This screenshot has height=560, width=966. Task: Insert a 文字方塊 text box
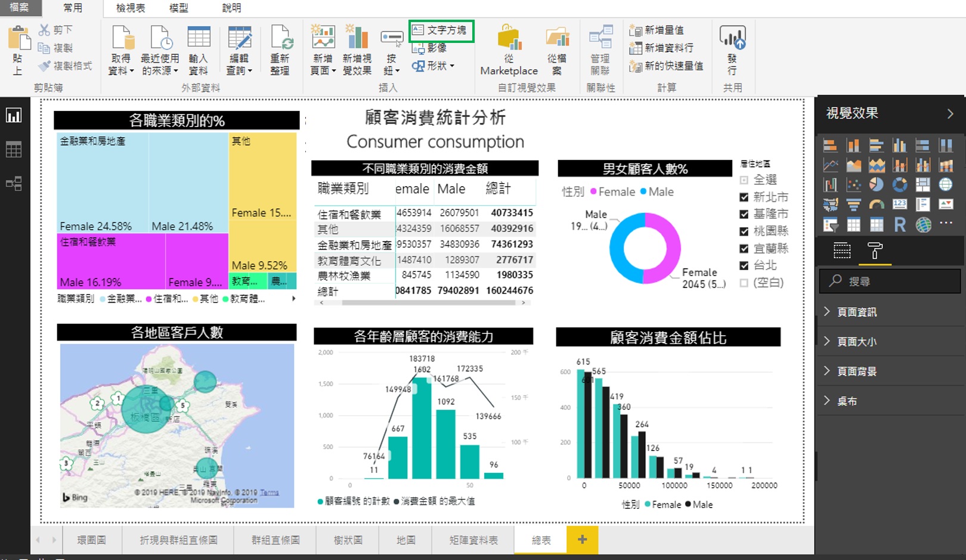tap(441, 30)
